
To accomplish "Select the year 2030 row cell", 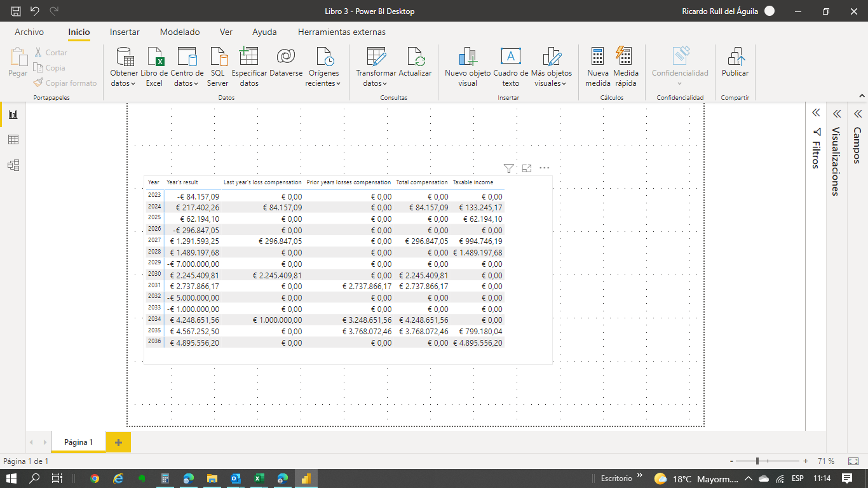I will pos(154,274).
